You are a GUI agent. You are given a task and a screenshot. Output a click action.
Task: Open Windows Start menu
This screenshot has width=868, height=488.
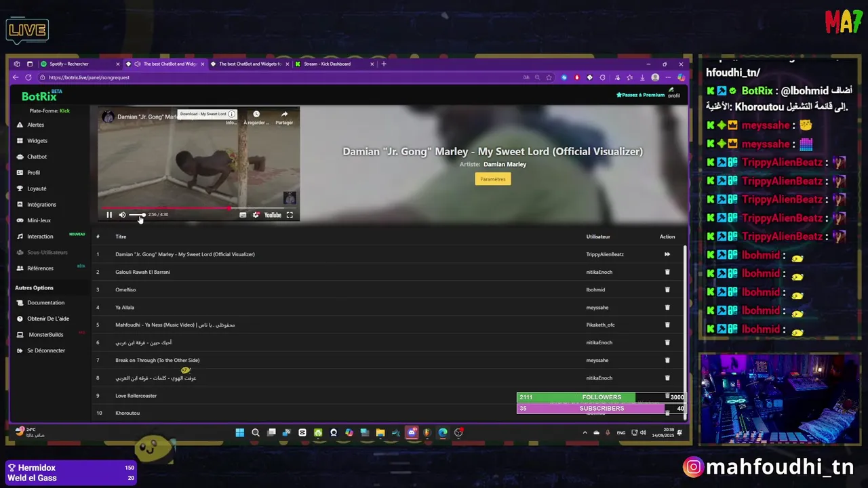click(239, 432)
